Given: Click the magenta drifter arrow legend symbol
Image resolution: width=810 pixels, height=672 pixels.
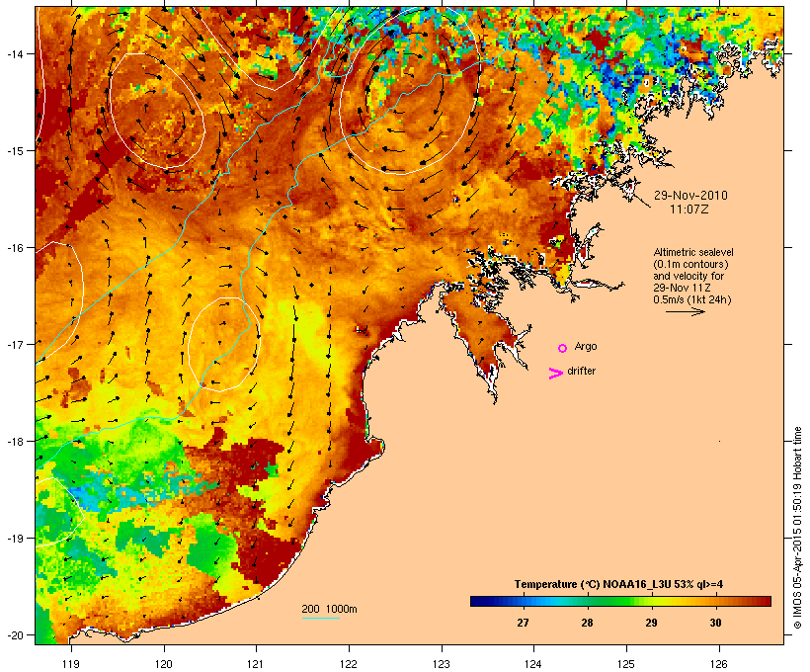Looking at the screenshot, I should 555,373.
